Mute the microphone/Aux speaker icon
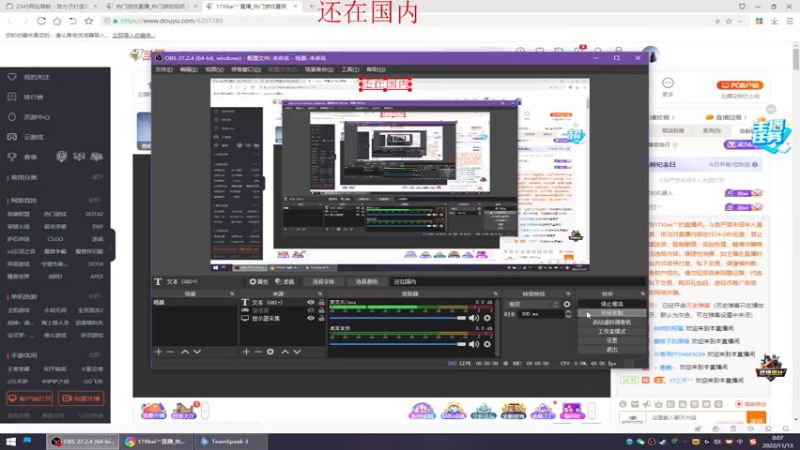This screenshot has height=450, width=800. click(x=474, y=318)
